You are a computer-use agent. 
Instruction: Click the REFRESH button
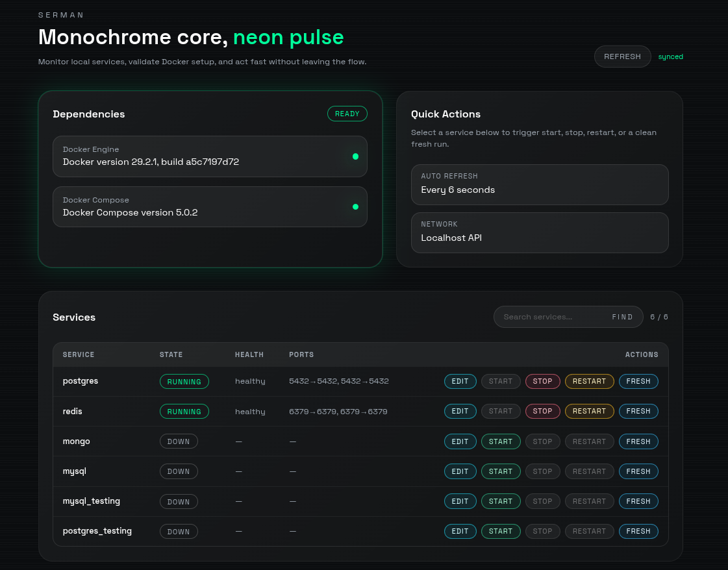pyautogui.click(x=622, y=56)
